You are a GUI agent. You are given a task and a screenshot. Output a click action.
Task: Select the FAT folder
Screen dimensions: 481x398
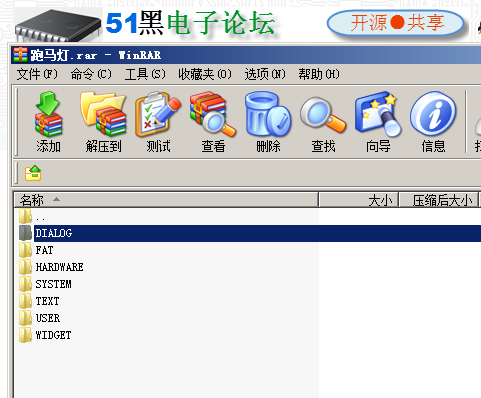click(36, 250)
